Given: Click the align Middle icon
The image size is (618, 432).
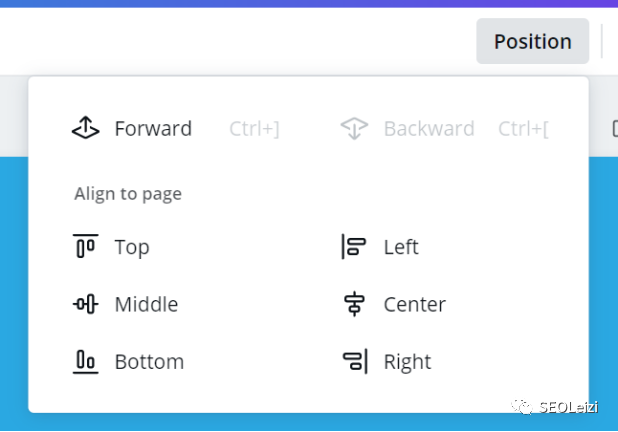Looking at the screenshot, I should click(x=86, y=304).
